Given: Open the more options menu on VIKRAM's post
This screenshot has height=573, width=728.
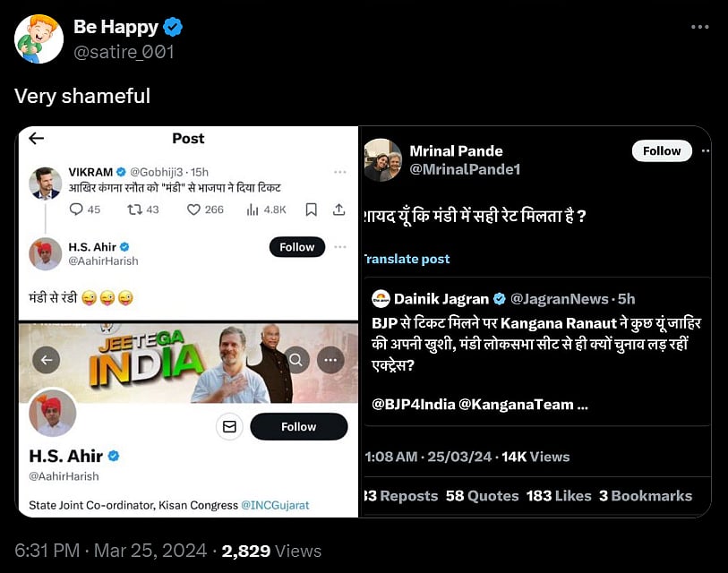Looking at the screenshot, I should 340,172.
